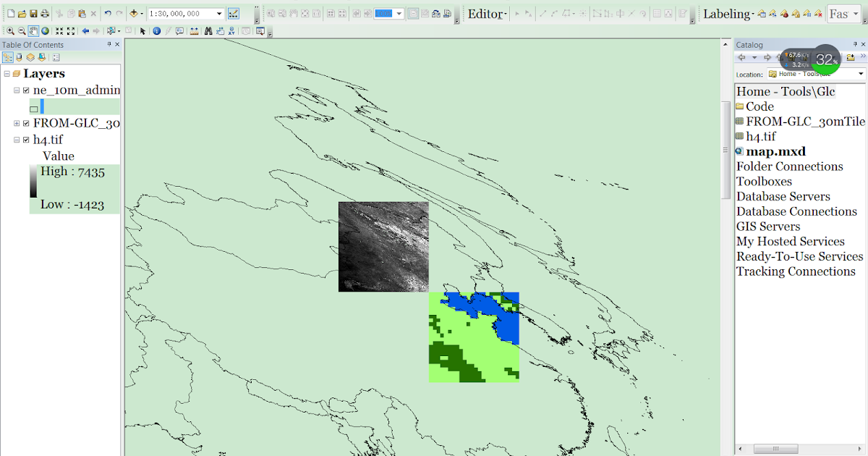
Task: Save the map document
Action: 33,13
